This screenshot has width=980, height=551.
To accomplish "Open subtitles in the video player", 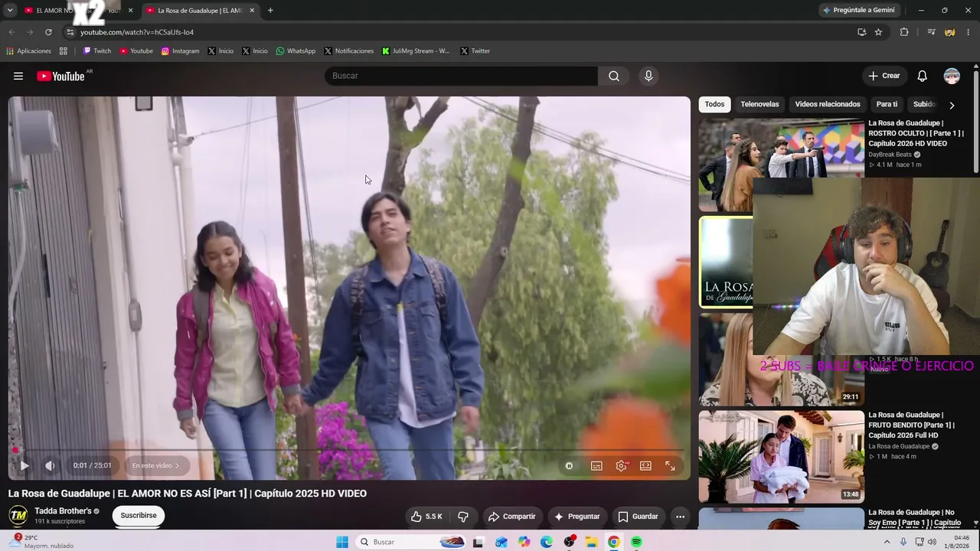I will (x=596, y=465).
